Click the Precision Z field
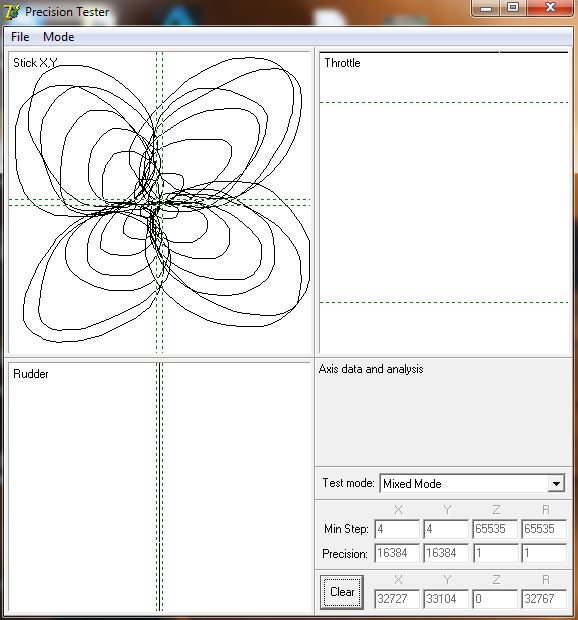This screenshot has width=578, height=620. (x=495, y=553)
